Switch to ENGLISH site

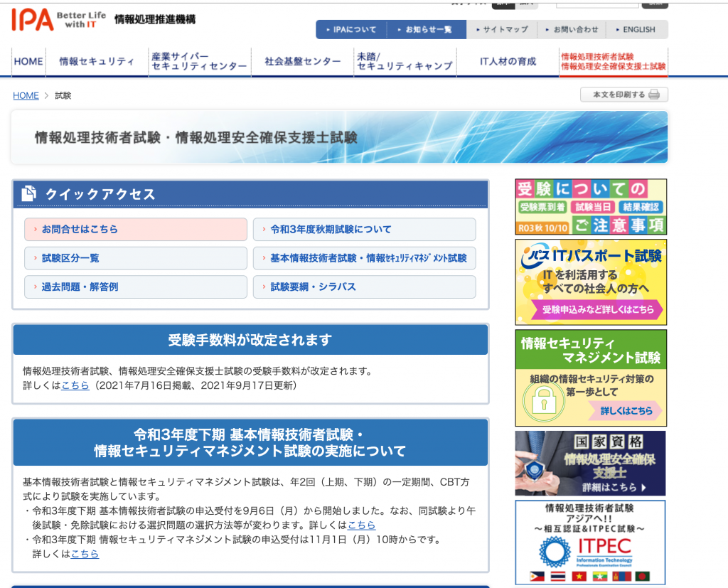tap(636, 29)
